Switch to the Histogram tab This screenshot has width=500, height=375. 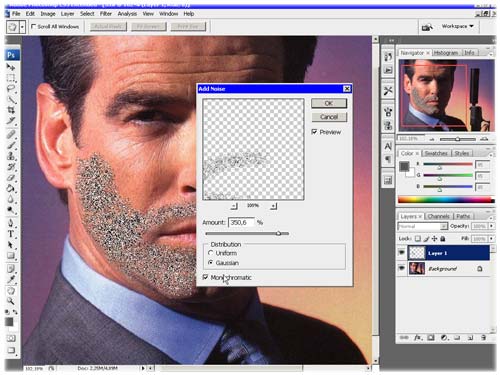coord(445,53)
